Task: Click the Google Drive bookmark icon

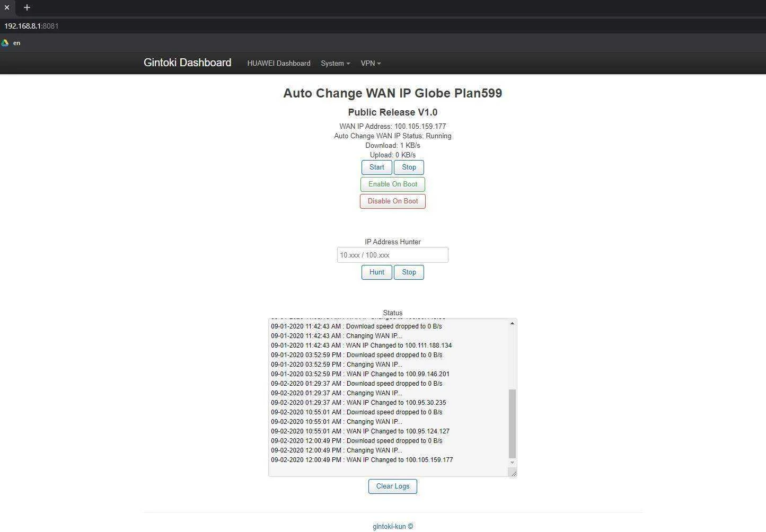Action: [5, 43]
